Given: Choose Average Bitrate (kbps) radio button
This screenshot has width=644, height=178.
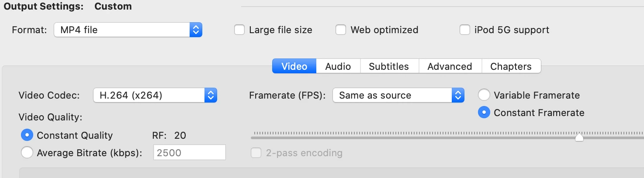Looking at the screenshot, I should click(27, 153).
